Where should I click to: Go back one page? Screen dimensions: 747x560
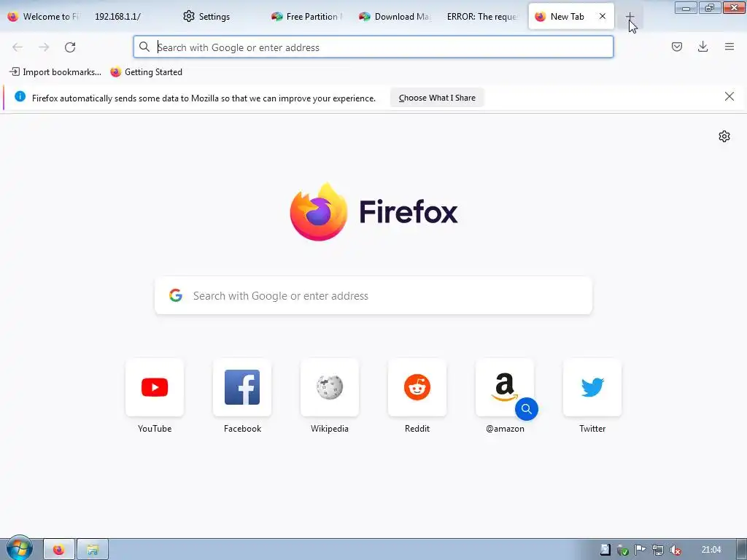click(18, 47)
